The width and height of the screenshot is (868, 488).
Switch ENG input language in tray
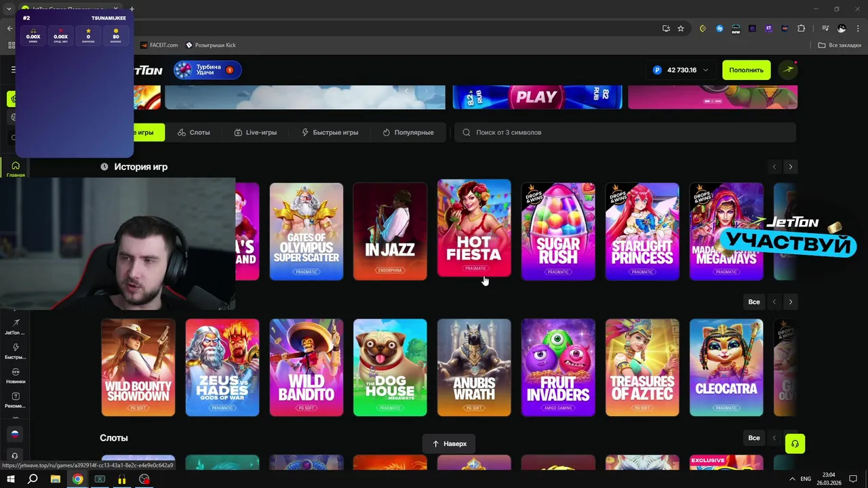pyautogui.click(x=806, y=479)
